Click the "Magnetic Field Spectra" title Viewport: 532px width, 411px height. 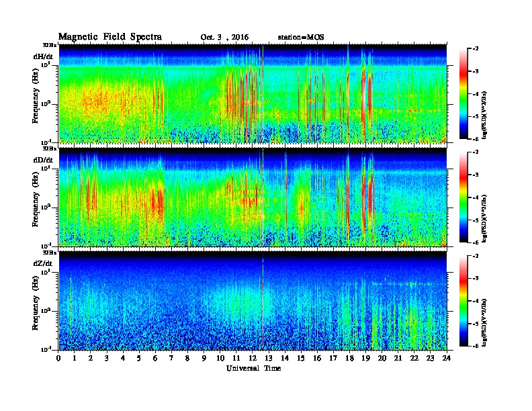point(110,37)
